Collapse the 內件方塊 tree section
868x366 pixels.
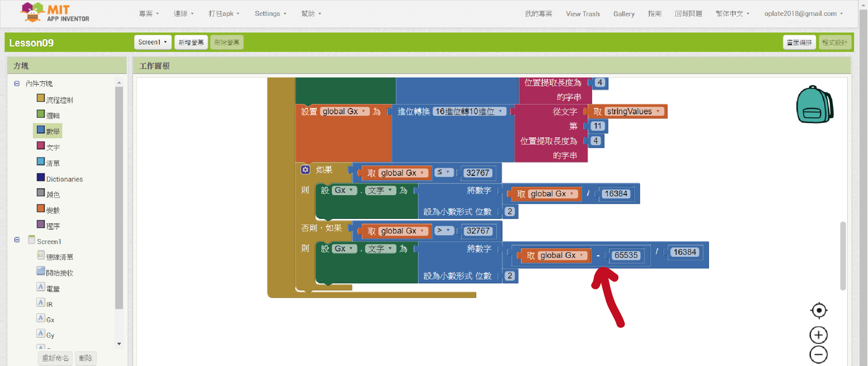[17, 84]
